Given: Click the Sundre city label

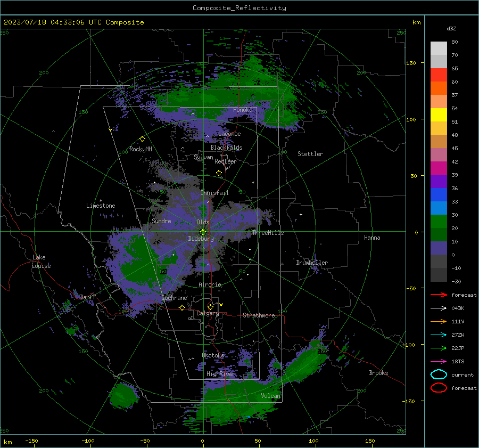Looking at the screenshot, I should [x=161, y=221].
